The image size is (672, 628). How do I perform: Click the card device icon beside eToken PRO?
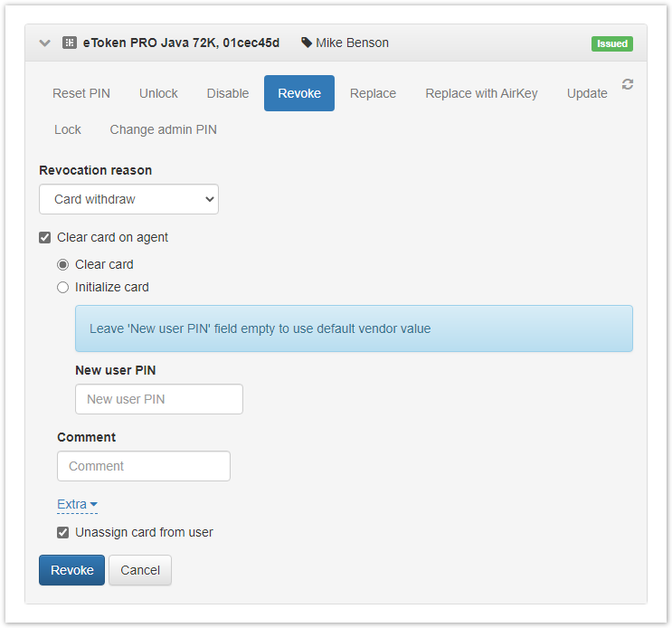pyautogui.click(x=70, y=43)
